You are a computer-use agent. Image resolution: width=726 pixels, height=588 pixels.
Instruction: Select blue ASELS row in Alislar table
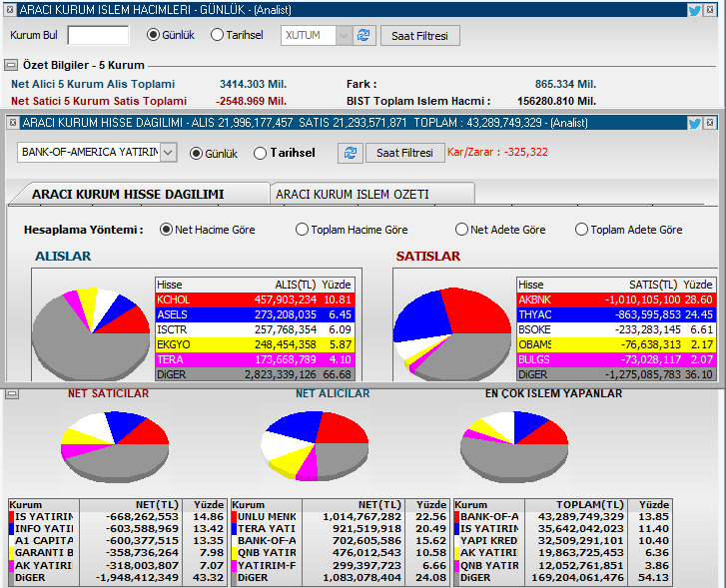click(255, 314)
